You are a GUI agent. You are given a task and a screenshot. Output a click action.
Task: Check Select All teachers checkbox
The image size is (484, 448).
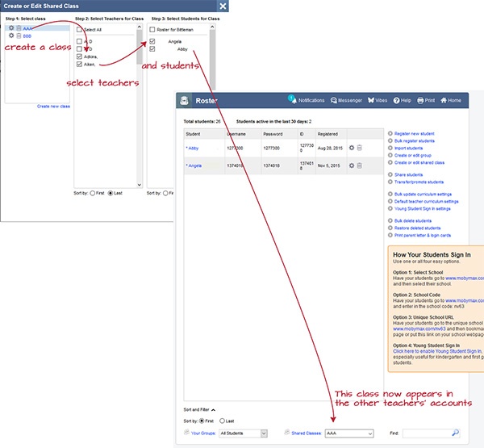(x=79, y=30)
